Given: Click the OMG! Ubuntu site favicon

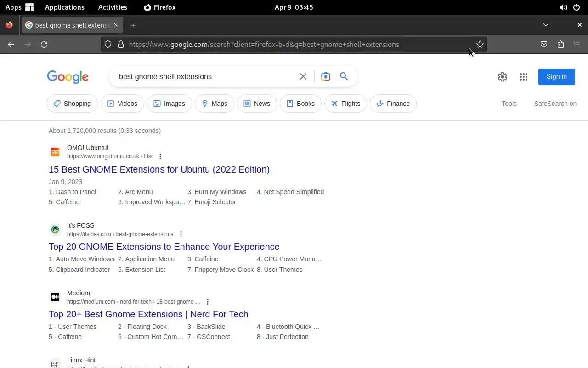Looking at the screenshot, I should pos(55,152).
